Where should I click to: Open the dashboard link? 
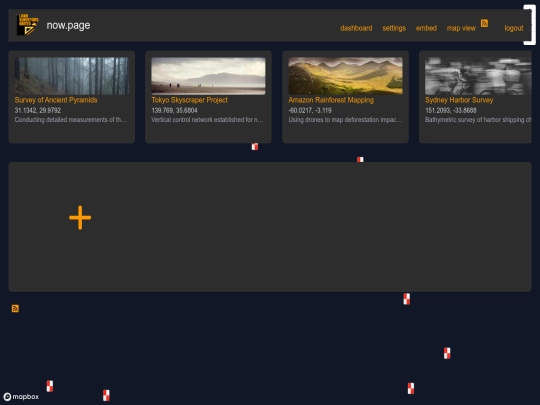coord(356,28)
